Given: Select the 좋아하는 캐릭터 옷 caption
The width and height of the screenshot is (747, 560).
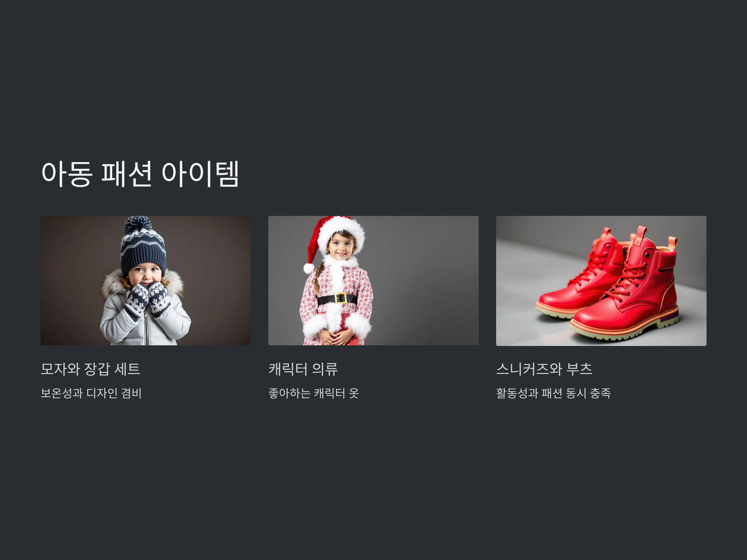Looking at the screenshot, I should [313, 393].
